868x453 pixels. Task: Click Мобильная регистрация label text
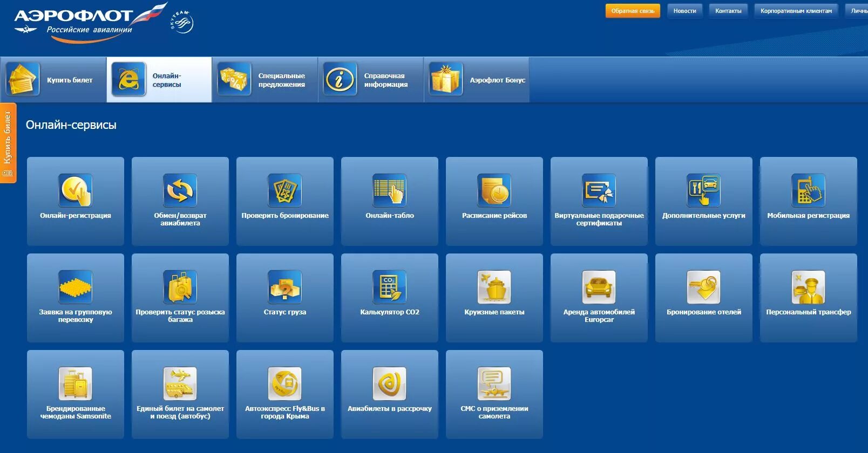(809, 215)
